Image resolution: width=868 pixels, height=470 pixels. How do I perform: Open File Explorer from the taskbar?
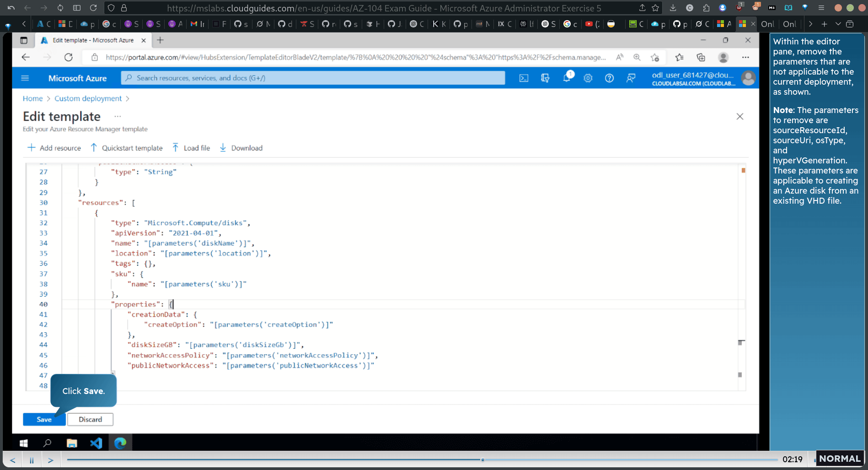coord(72,443)
